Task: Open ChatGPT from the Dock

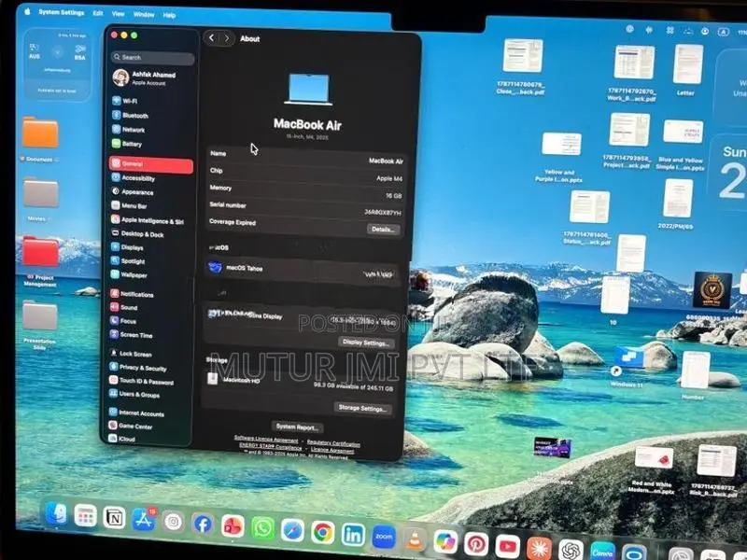Action: pos(571,550)
